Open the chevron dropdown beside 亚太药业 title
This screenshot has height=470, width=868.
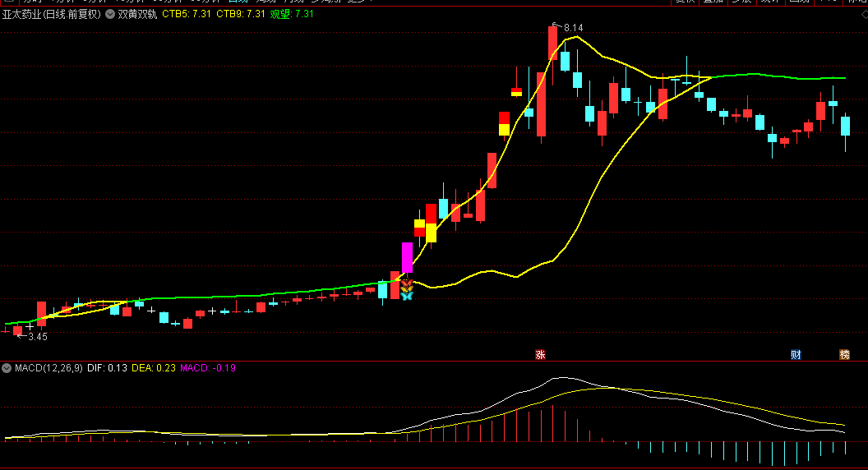tap(110, 15)
